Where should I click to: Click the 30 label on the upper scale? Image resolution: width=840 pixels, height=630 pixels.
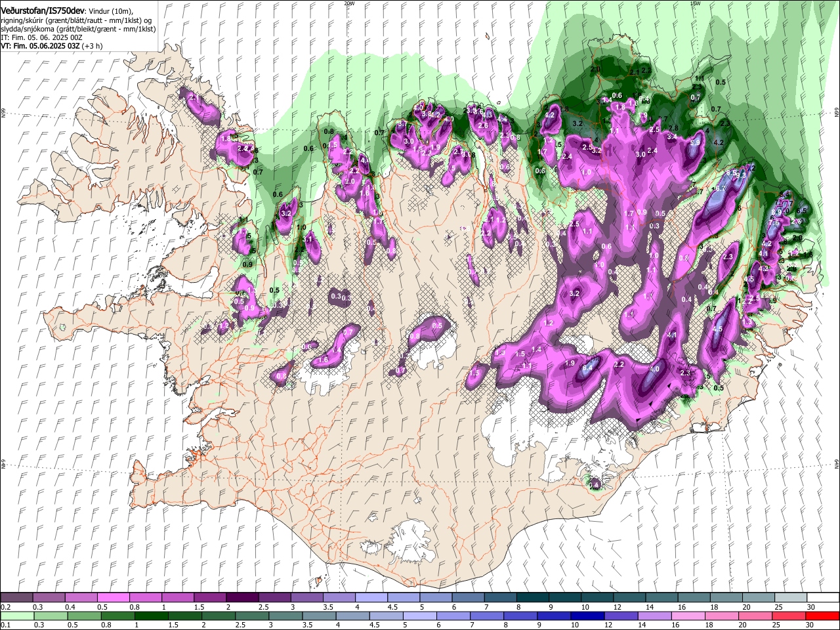[811, 607]
